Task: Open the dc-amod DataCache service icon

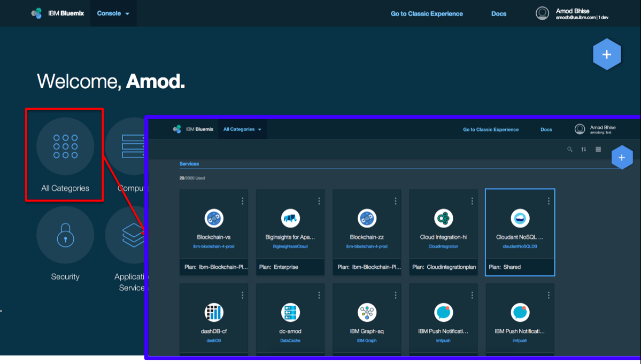Action: pos(290,313)
